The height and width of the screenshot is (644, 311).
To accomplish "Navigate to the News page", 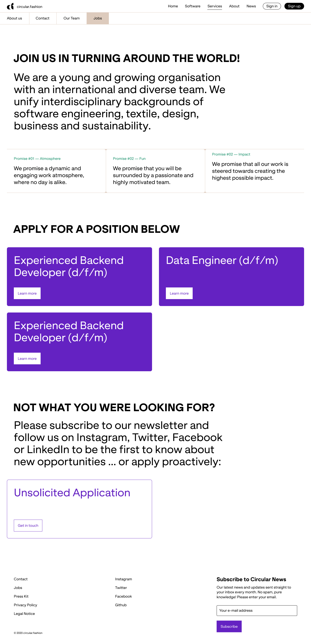I will (x=251, y=6).
